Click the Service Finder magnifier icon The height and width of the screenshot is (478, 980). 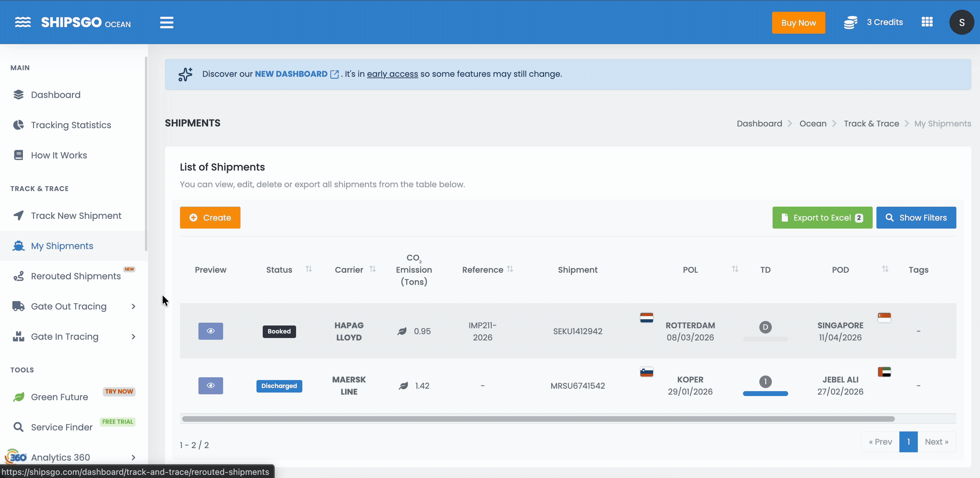coord(18,427)
